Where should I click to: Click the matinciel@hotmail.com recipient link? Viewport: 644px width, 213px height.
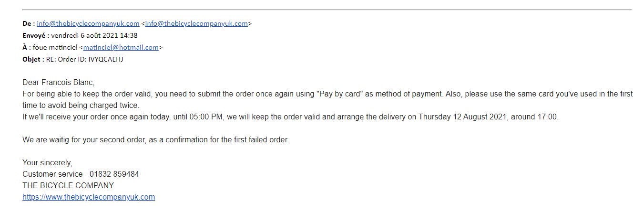click(x=121, y=47)
